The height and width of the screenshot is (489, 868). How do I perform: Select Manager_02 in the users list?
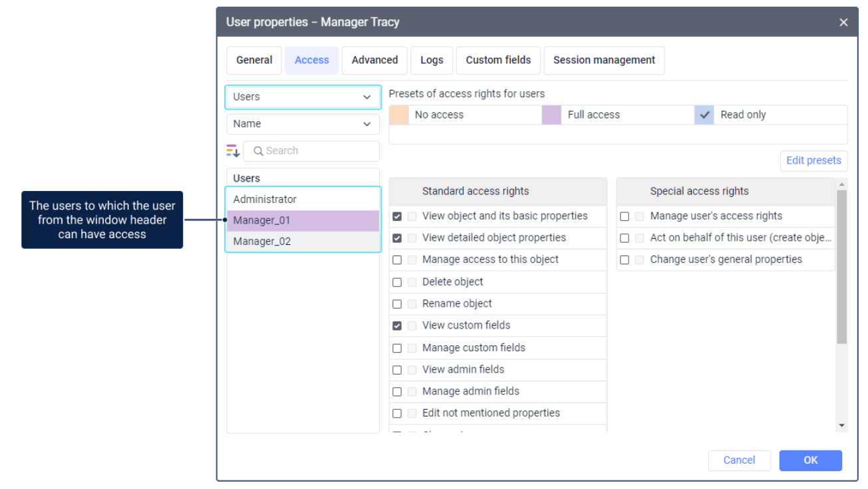(x=303, y=242)
